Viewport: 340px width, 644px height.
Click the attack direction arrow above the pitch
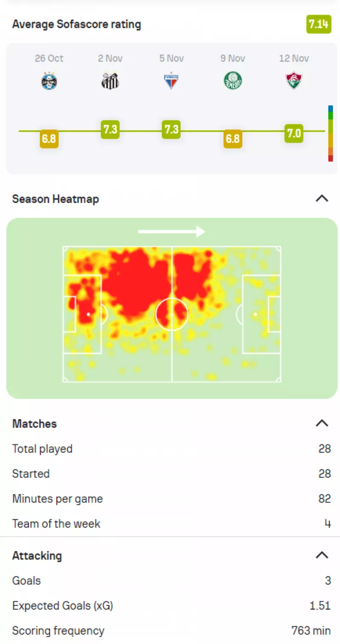tap(172, 231)
